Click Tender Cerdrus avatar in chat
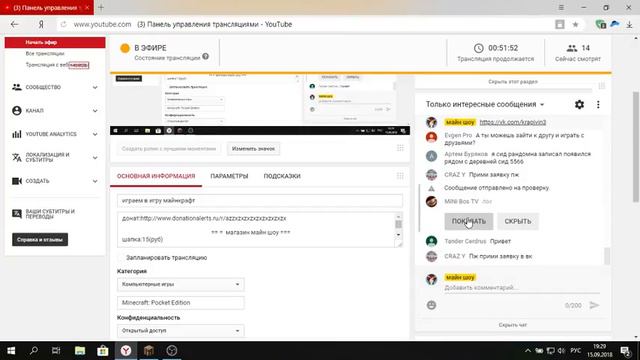The height and width of the screenshot is (360, 640). point(431,241)
